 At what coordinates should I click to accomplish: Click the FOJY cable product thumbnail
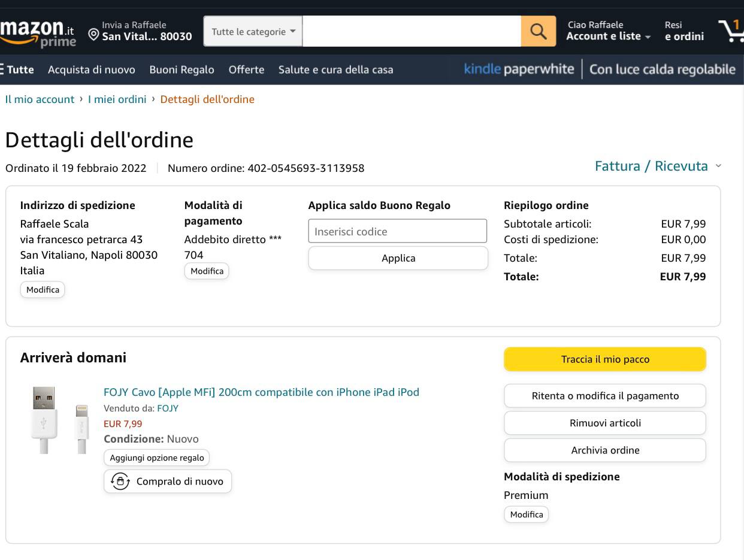[59, 420]
